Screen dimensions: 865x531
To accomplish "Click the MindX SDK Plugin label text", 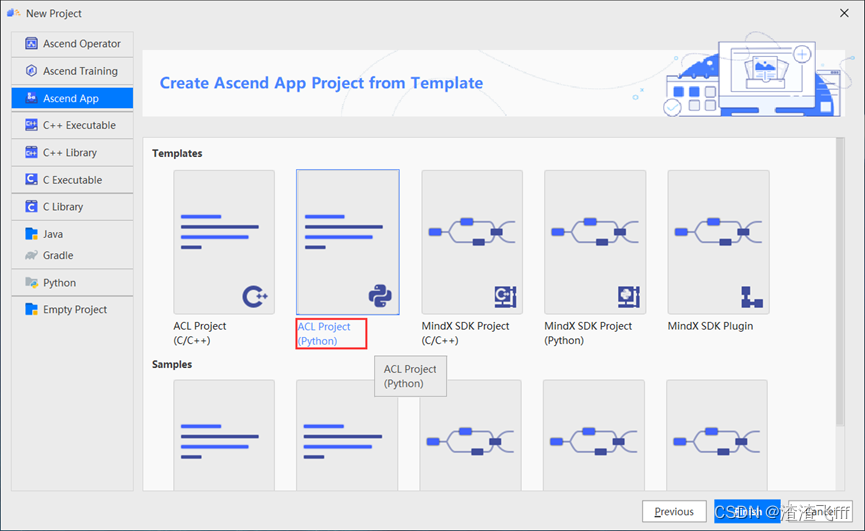I will point(710,326).
